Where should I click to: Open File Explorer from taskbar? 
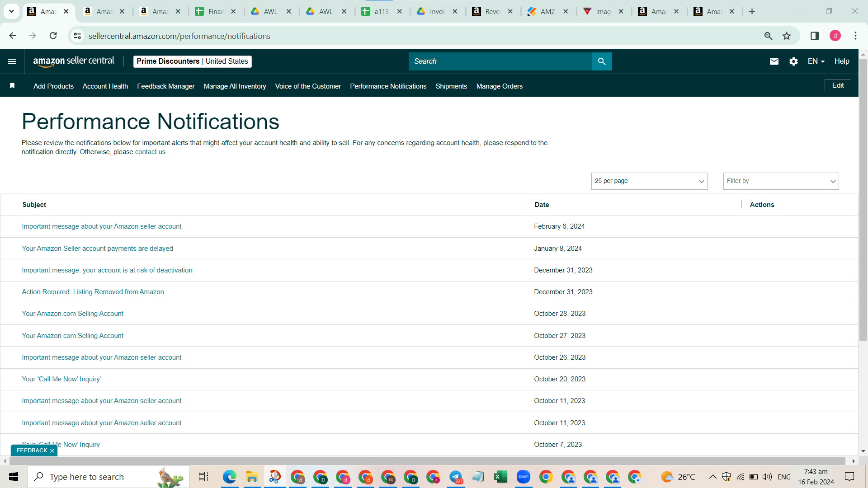252,477
